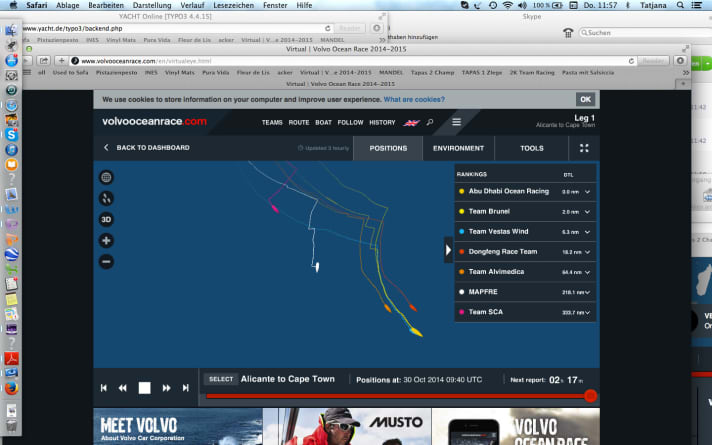712x445 pixels.
Task: Click the Team SCA pink color dot
Action: 461,312
